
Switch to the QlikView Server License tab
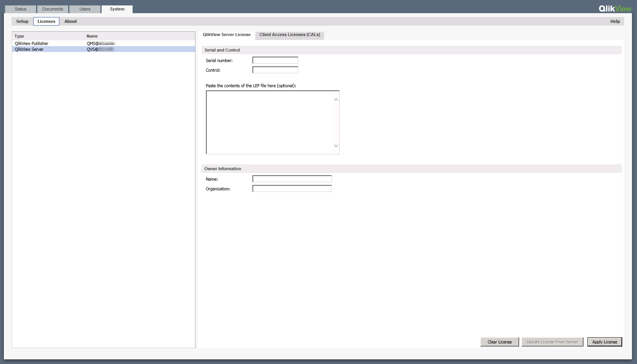coord(226,35)
